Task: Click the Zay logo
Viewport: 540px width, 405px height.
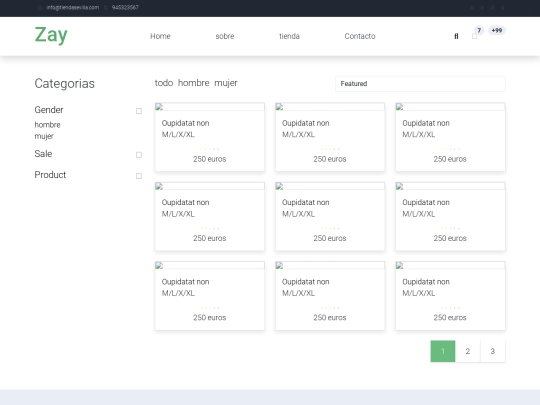Action: coord(51,35)
